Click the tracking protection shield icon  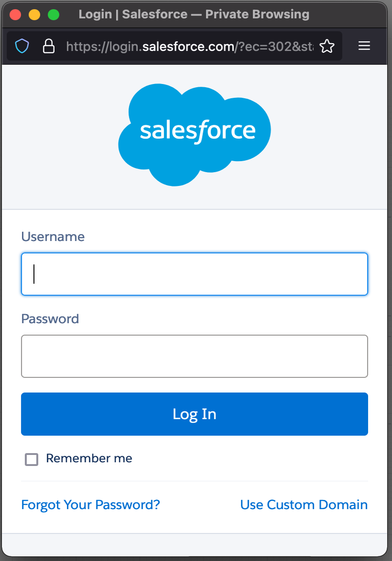(x=22, y=46)
